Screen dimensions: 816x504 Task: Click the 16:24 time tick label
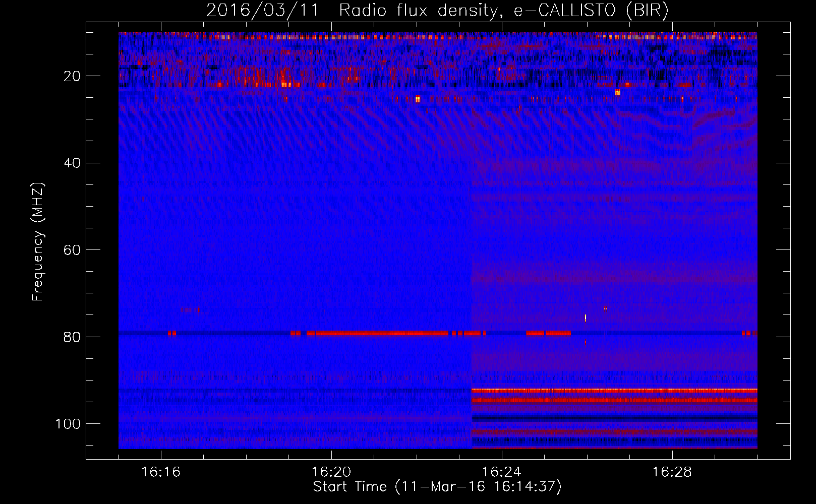click(501, 472)
